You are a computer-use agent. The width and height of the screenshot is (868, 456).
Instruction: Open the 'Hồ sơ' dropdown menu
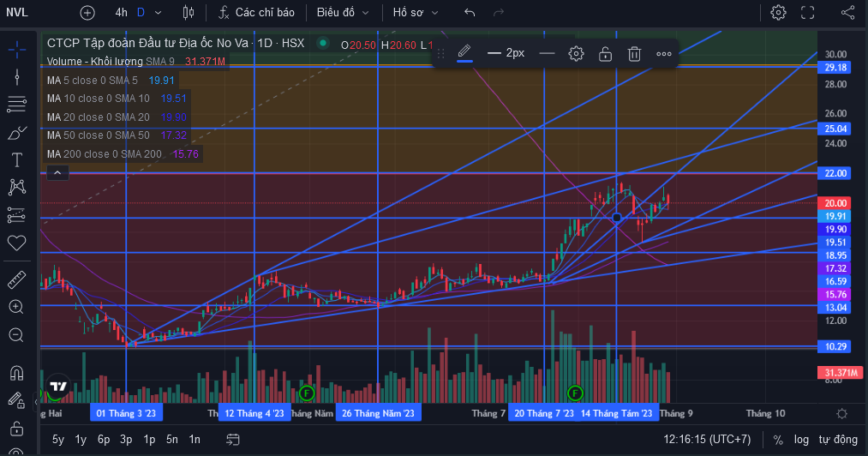(416, 13)
